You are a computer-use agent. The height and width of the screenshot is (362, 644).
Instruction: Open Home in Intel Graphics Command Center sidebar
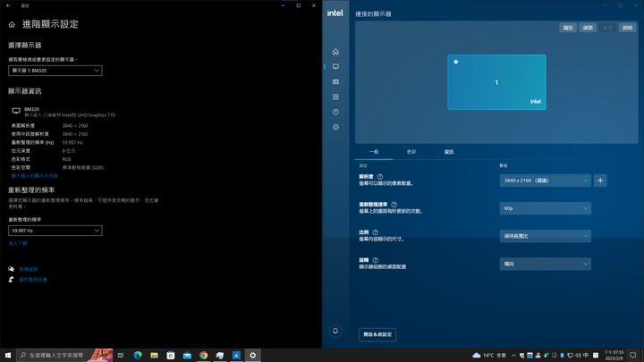[x=335, y=52]
